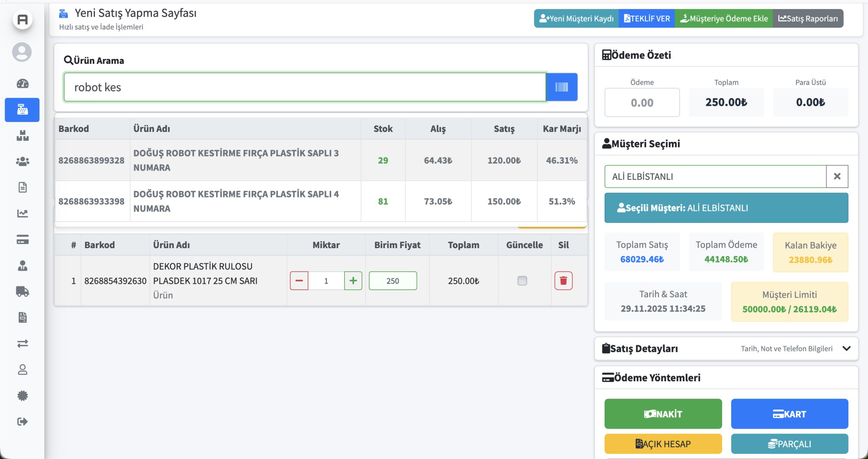Delete the cart item with trash icon
The height and width of the screenshot is (459, 868).
click(563, 281)
